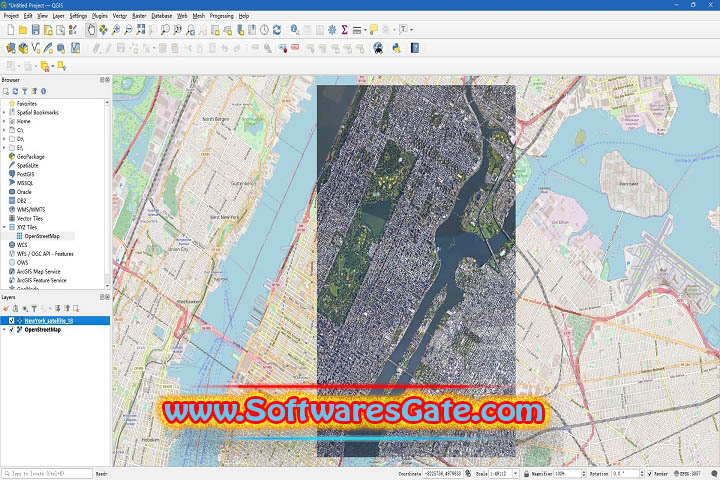Refresh the Browser panel

(15, 91)
